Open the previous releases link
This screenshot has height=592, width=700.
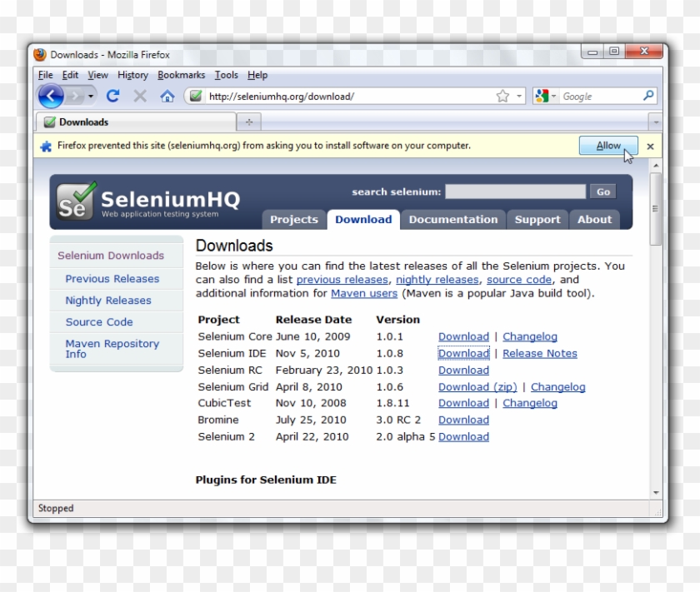pos(342,280)
